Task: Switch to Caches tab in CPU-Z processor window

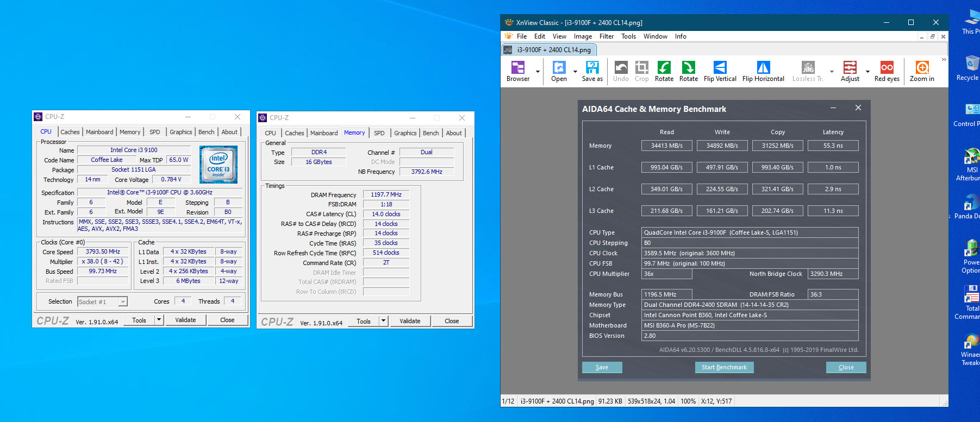Action: point(70,132)
